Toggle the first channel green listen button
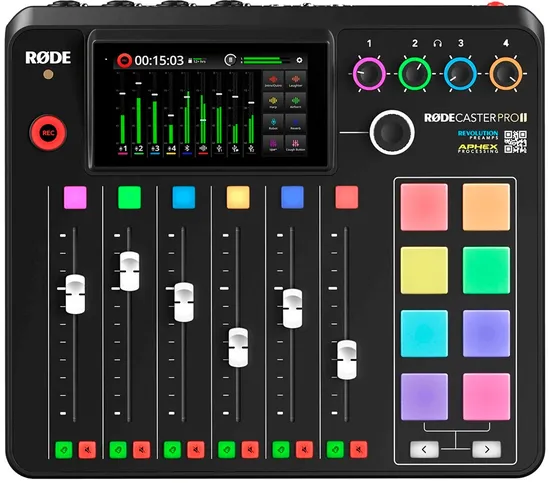The width and height of the screenshot is (550, 483). (x=64, y=450)
